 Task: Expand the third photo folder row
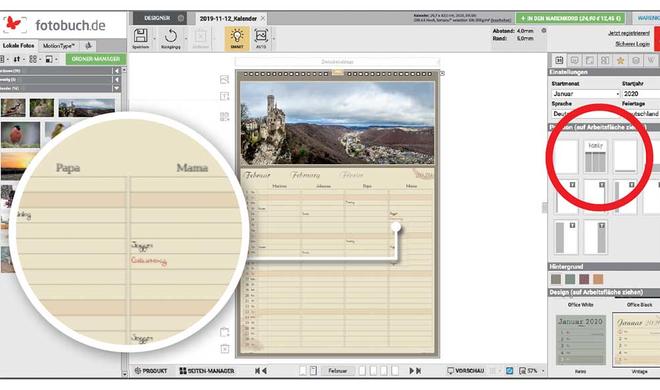(117, 88)
